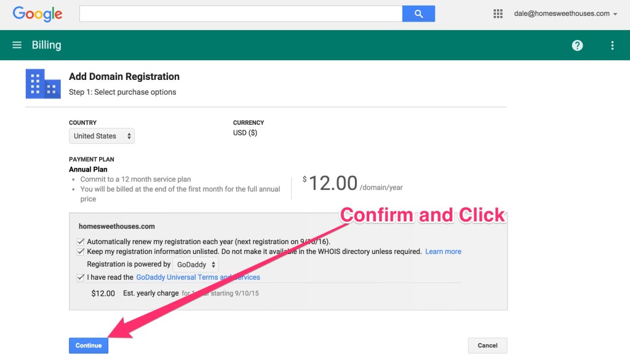Open the hamburger navigation menu beside Billing

coord(17,44)
